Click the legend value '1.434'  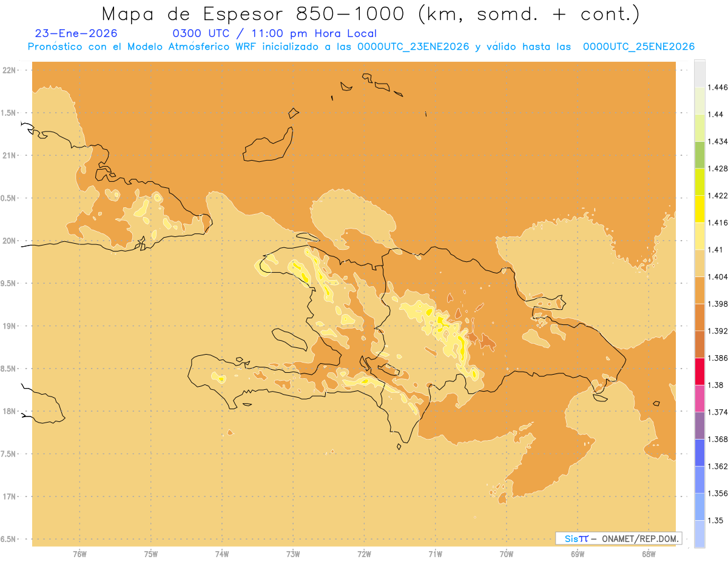pyautogui.click(x=718, y=141)
